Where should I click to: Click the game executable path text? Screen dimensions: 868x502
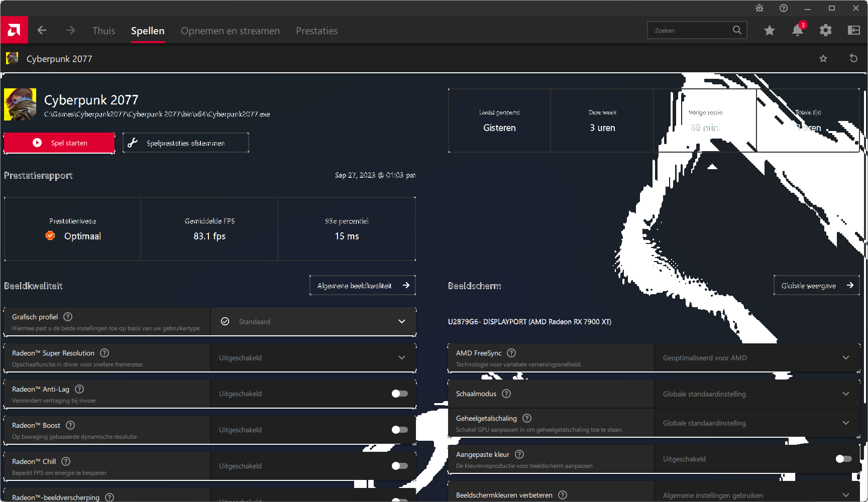pyautogui.click(x=157, y=114)
